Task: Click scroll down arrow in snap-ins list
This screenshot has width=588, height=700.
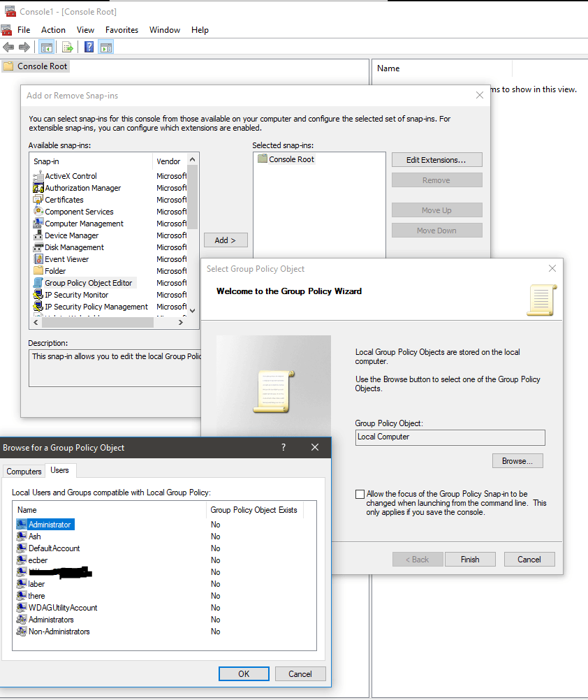Action: [192, 311]
